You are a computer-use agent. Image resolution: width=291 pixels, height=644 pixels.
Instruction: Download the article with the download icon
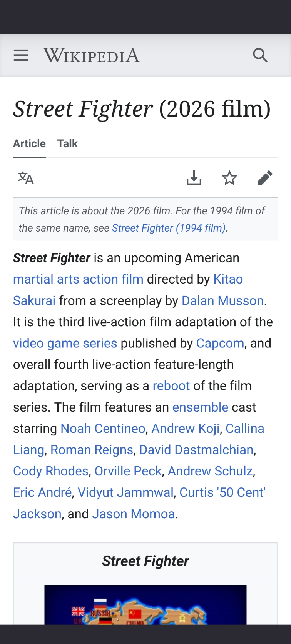pos(194,178)
